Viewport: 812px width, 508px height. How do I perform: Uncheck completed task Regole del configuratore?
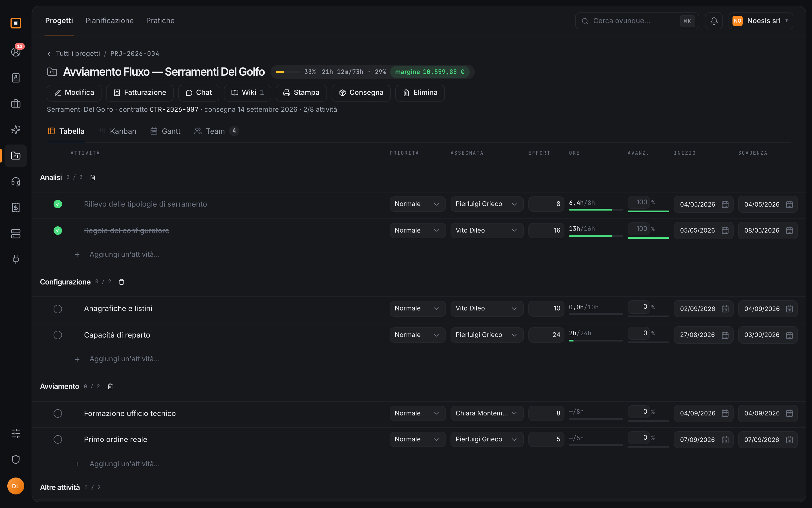click(x=58, y=231)
